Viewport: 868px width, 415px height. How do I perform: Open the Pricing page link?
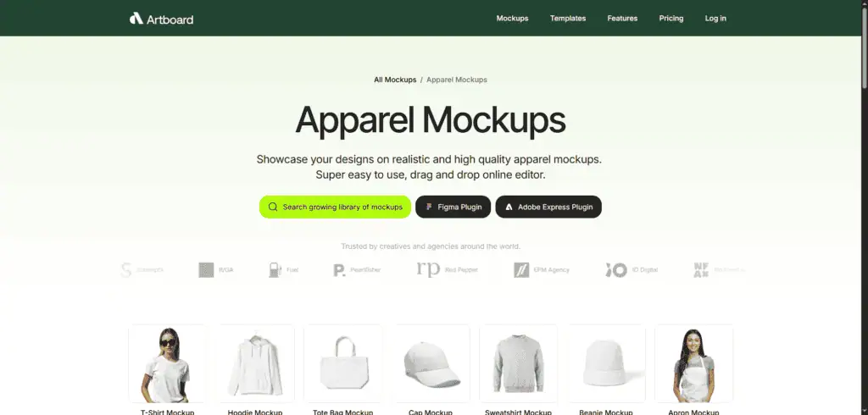(x=671, y=19)
